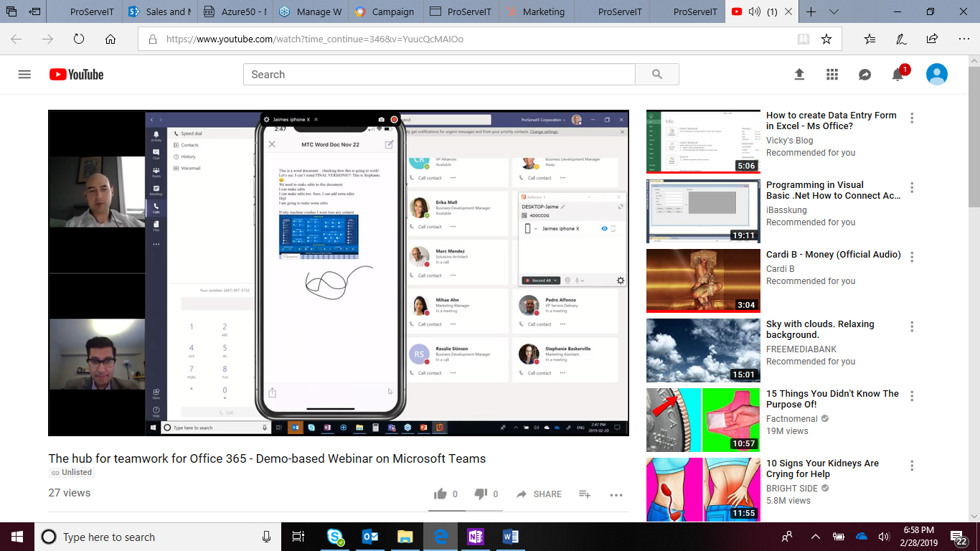Open the Data Entry Form video thumbnail

703,141
